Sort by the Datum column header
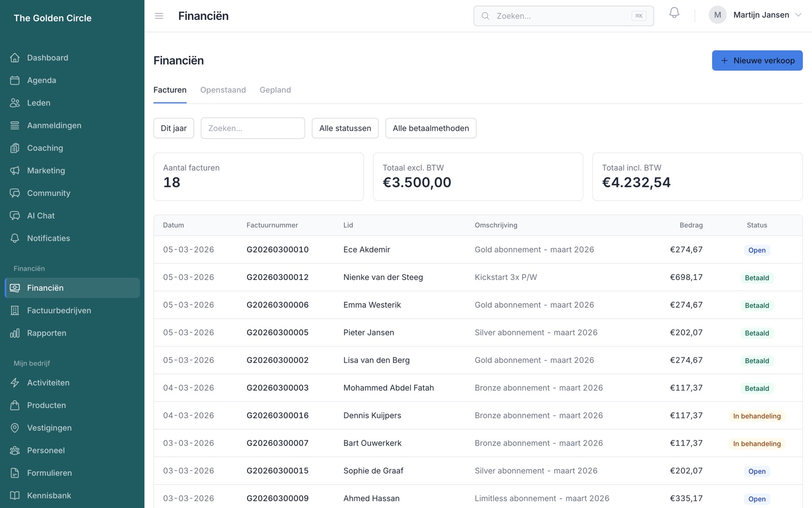 (x=174, y=225)
